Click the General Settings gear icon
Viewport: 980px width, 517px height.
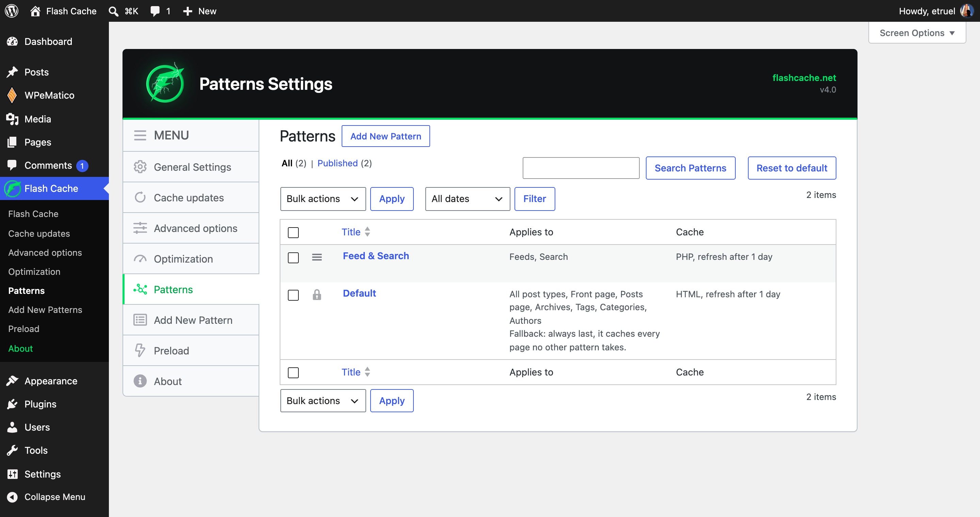[x=140, y=167]
